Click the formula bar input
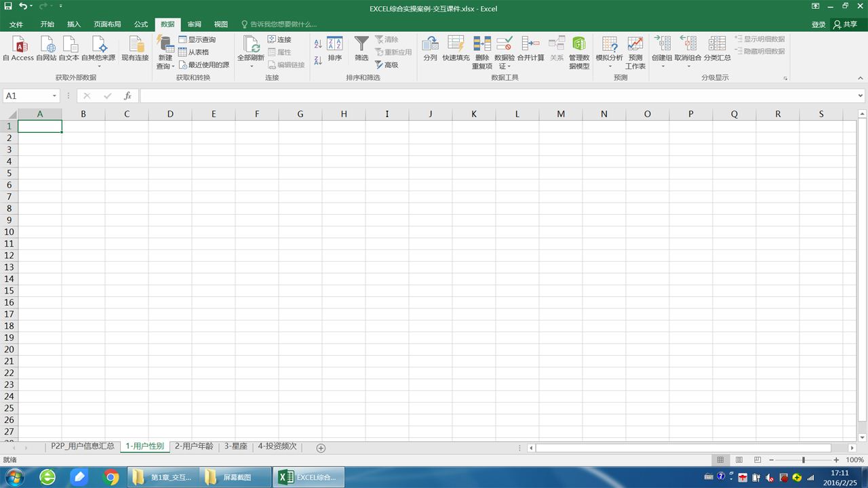868x488 pixels. pos(498,96)
